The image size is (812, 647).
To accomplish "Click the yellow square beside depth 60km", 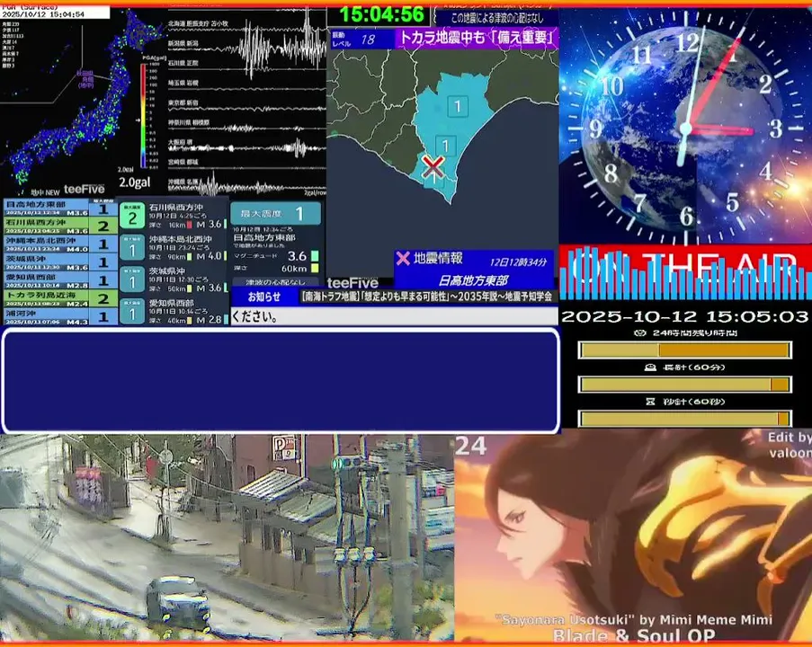I will (315, 268).
